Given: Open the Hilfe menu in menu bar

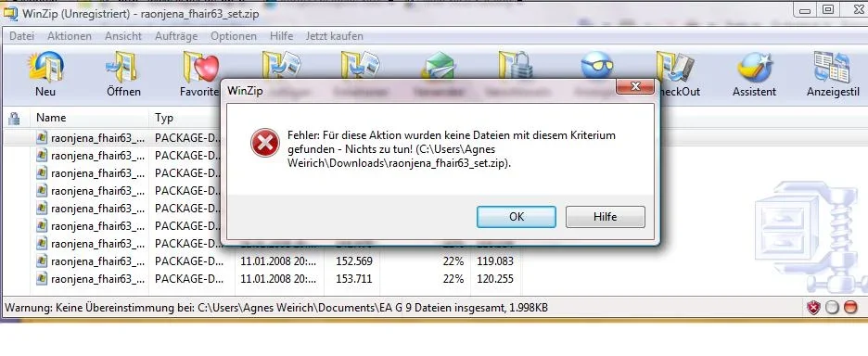Looking at the screenshot, I should tap(281, 36).
